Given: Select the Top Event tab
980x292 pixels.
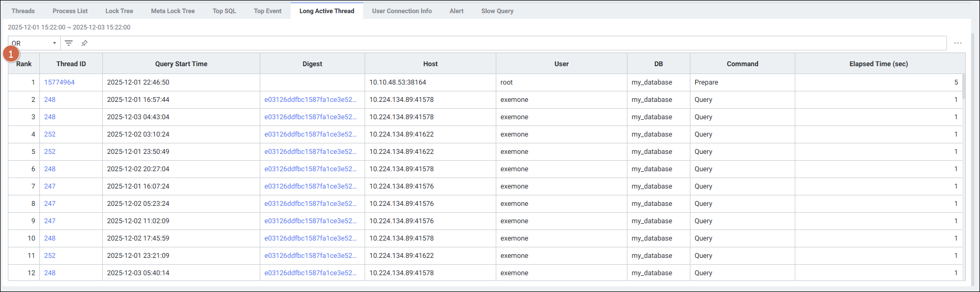Looking at the screenshot, I should pyautogui.click(x=268, y=11).
